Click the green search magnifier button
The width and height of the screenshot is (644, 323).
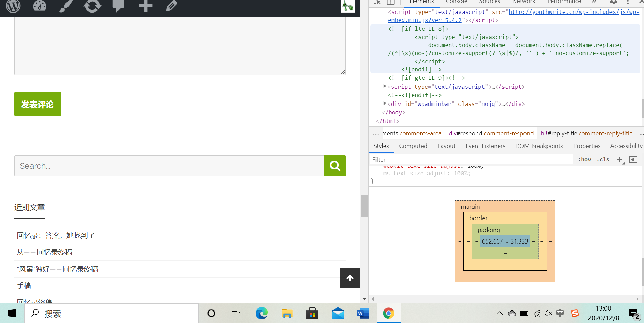pyautogui.click(x=335, y=166)
